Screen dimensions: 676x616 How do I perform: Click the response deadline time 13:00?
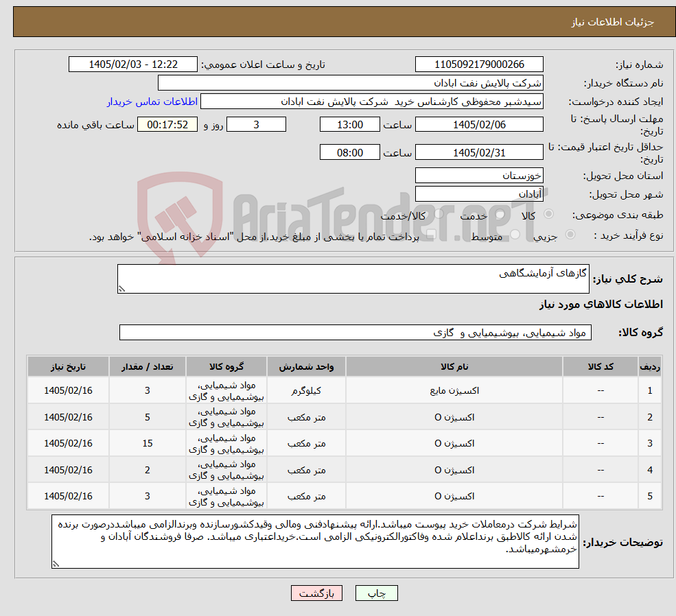click(x=349, y=124)
